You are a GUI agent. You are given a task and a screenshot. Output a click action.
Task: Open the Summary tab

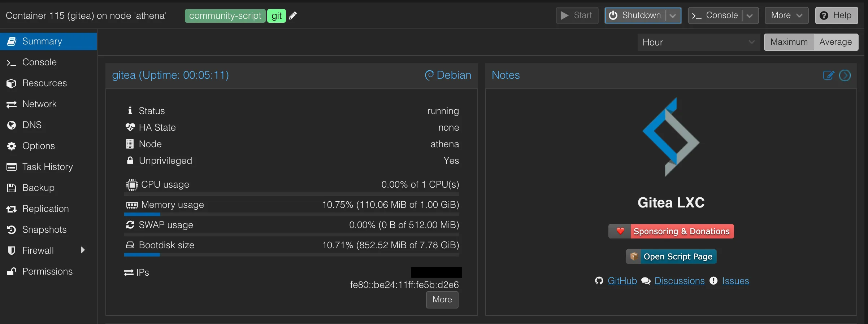click(x=48, y=41)
